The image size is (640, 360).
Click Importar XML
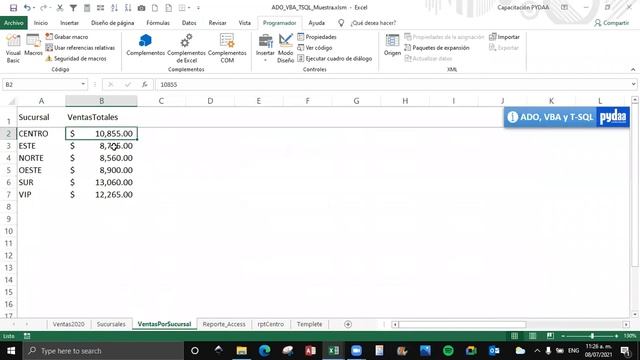coord(504,37)
